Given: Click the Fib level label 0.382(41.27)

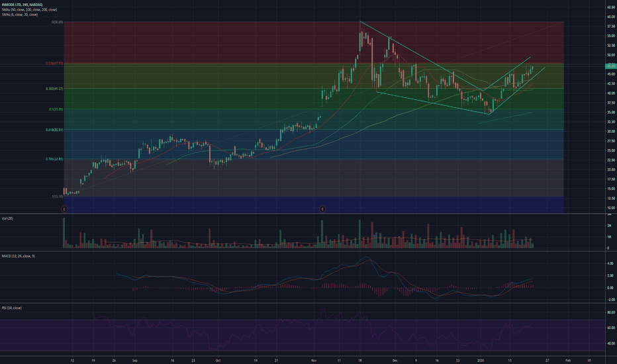Looking at the screenshot, I should click(54, 89).
